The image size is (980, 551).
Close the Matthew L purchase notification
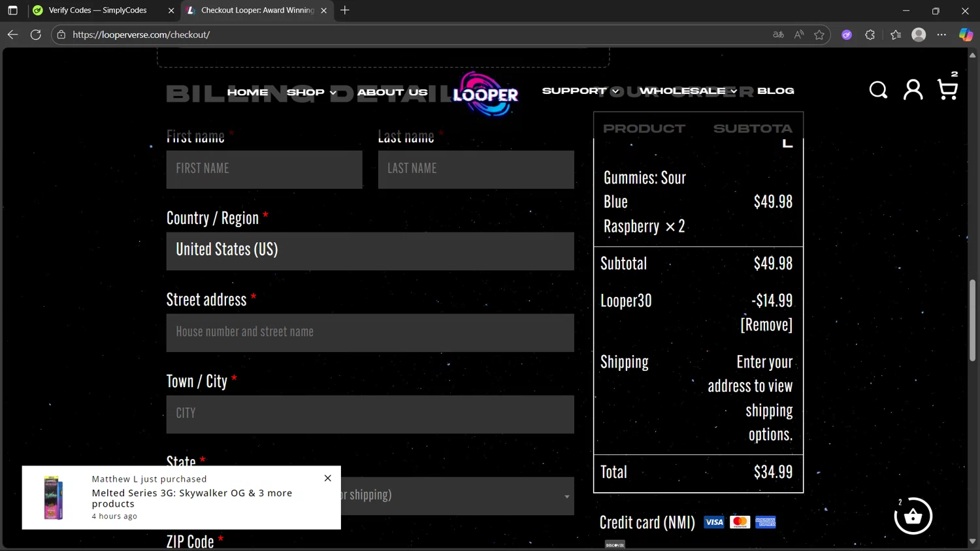[327, 478]
